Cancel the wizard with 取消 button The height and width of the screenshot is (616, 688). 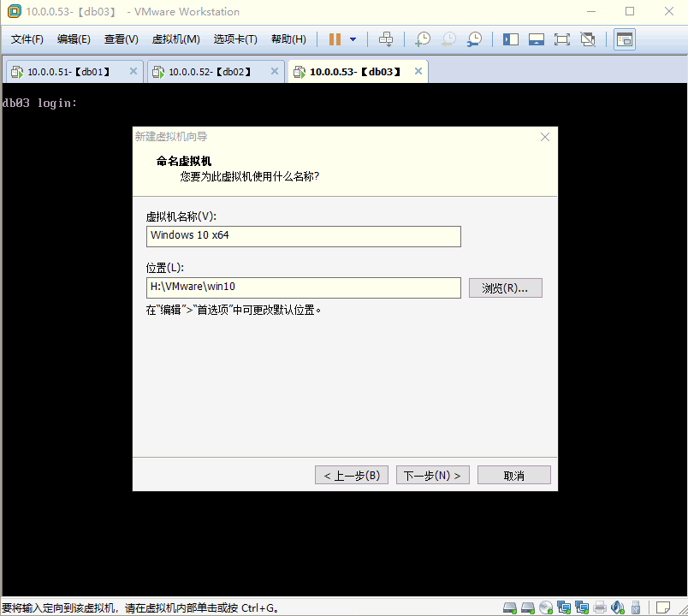point(513,475)
